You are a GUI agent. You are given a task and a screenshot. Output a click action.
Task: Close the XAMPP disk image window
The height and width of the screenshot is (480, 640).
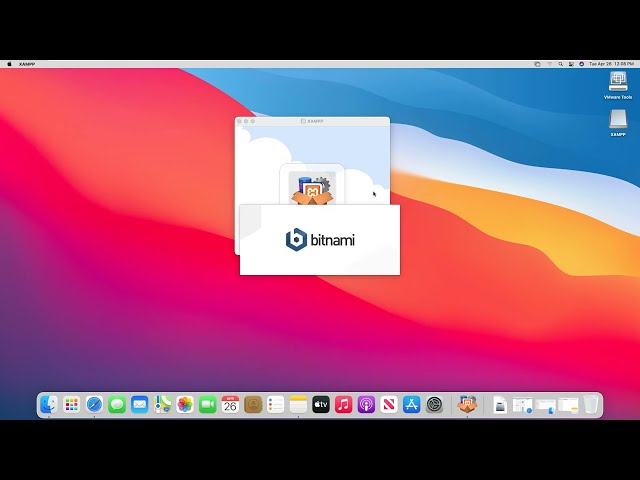coord(240,121)
